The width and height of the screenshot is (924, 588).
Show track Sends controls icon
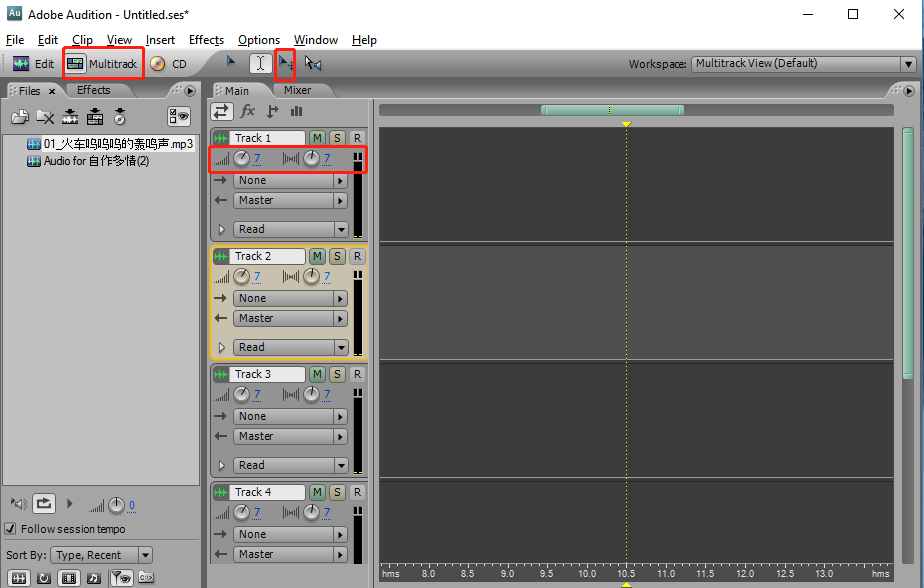click(x=272, y=111)
